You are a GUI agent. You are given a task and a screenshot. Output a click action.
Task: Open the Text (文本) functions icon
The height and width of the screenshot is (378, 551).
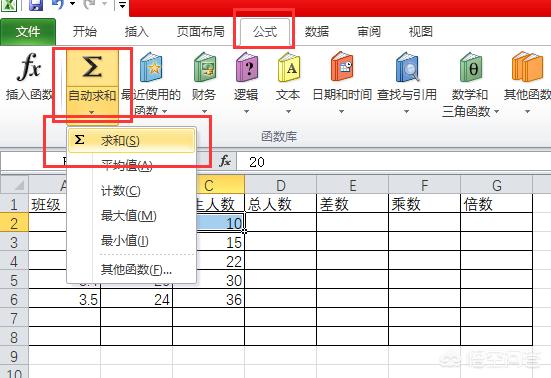(x=289, y=67)
